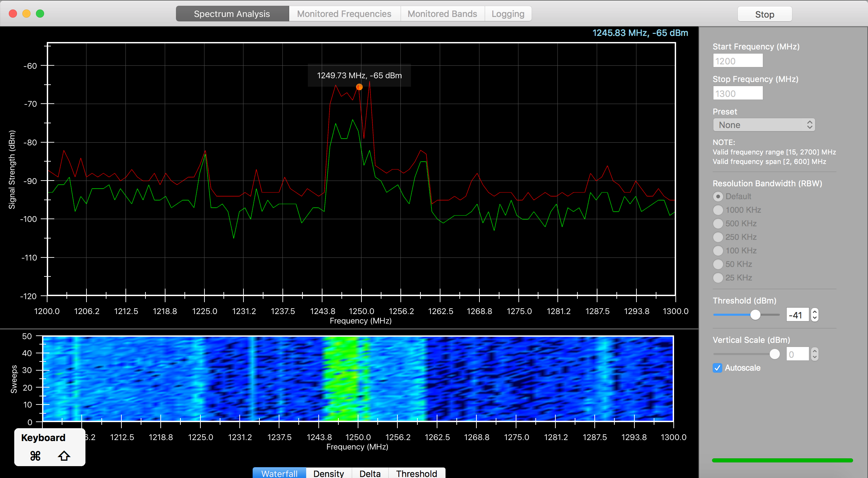The height and width of the screenshot is (478, 868).
Task: Select the Waterfall view tab
Action: (x=279, y=473)
